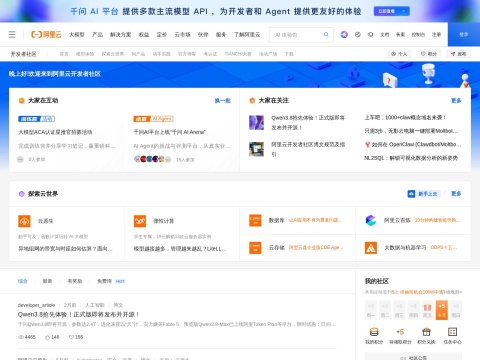Open the 任务中心 icon
The height and width of the screenshot is (360, 480).
(x=452, y=332)
